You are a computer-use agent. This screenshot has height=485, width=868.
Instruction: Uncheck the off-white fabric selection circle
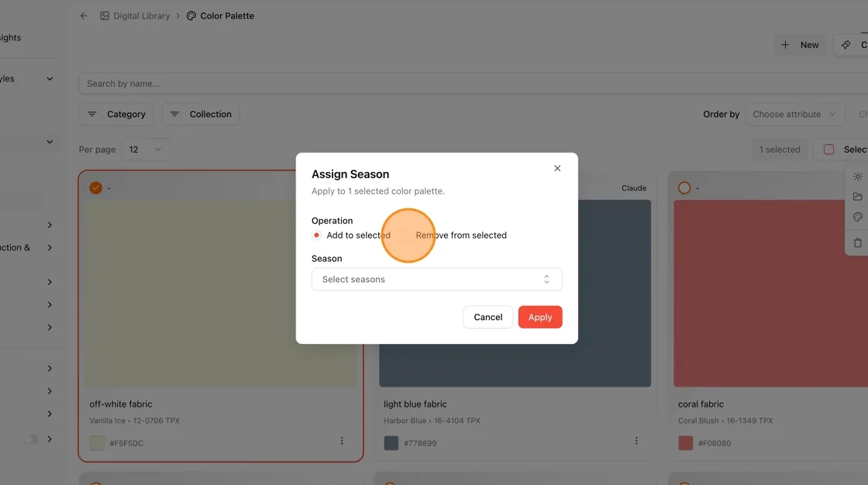96,187
